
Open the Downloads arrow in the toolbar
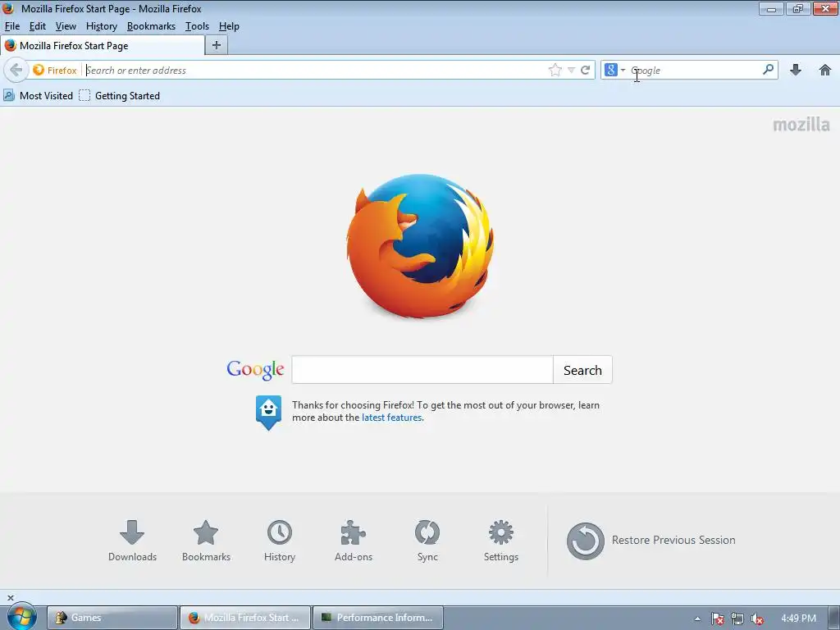coord(796,71)
